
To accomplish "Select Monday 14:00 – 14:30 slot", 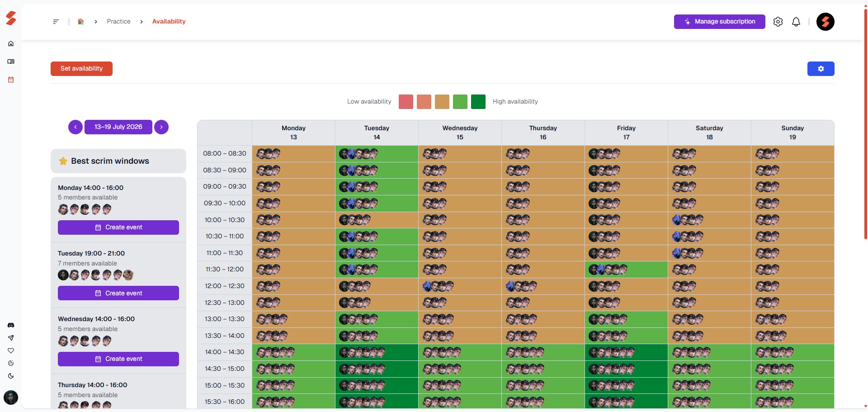I will pyautogui.click(x=293, y=352).
